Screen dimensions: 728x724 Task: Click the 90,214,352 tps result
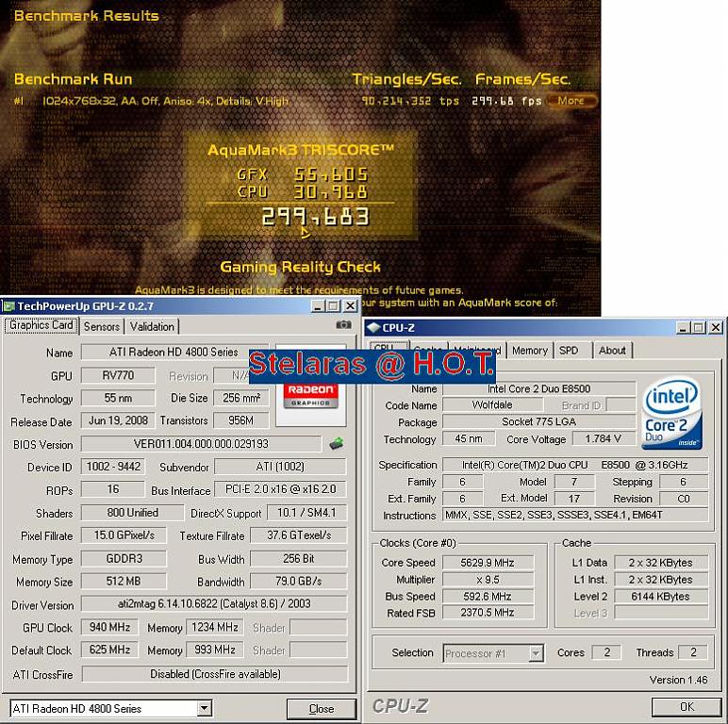(410, 101)
